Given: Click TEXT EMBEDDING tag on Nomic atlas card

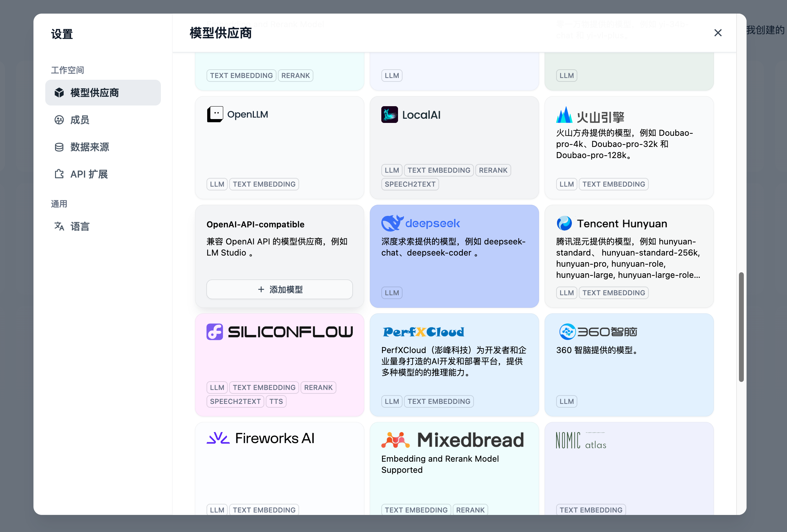Looking at the screenshot, I should (x=591, y=510).
